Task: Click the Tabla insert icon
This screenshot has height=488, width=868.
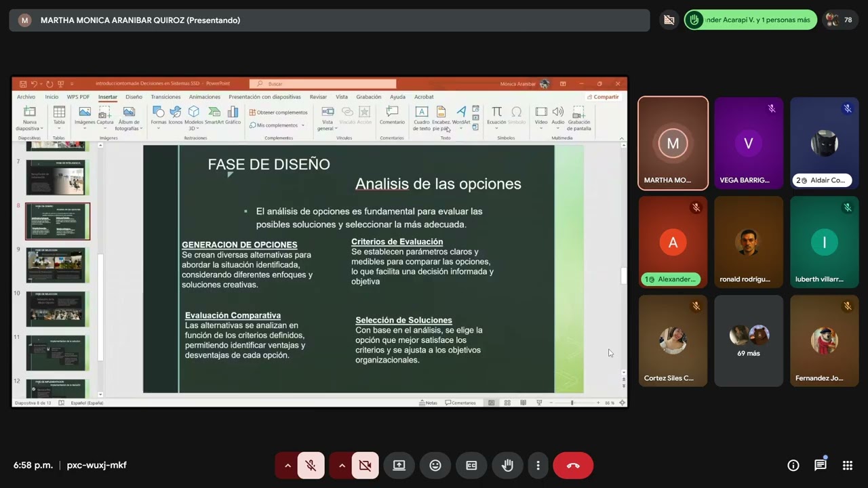Action: point(59,116)
